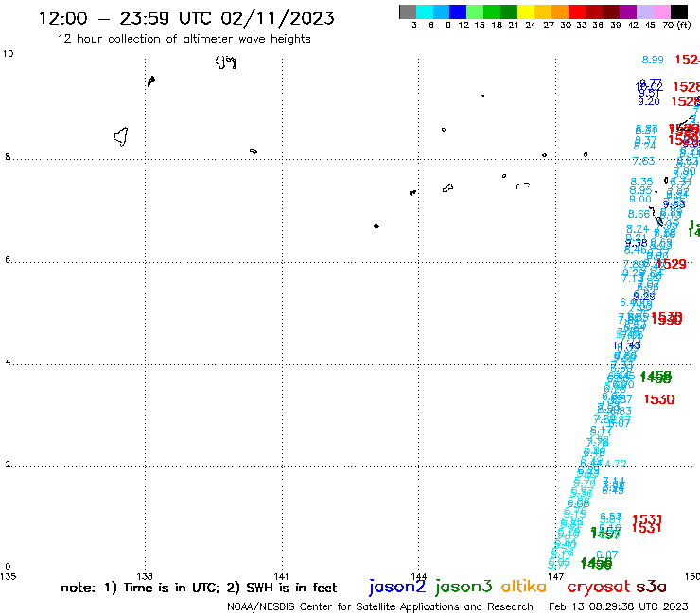Click the NOAA/NESDIS credit line
Screen dimensions: 700x615
coord(380,606)
